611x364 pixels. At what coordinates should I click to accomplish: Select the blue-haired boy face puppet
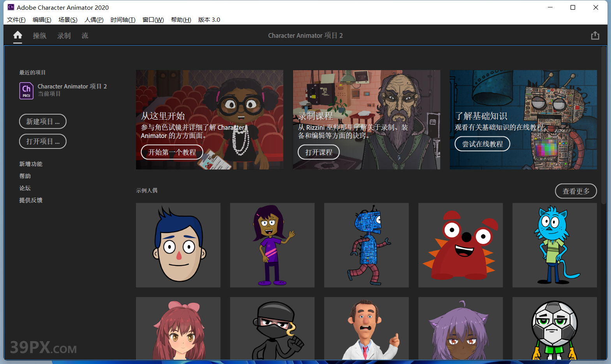tap(178, 245)
